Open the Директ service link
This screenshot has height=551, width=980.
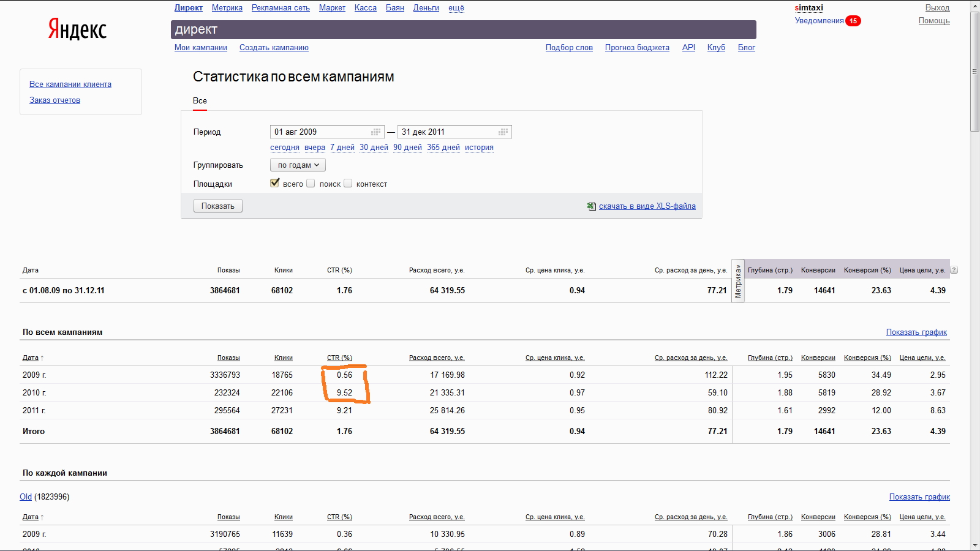pyautogui.click(x=189, y=8)
